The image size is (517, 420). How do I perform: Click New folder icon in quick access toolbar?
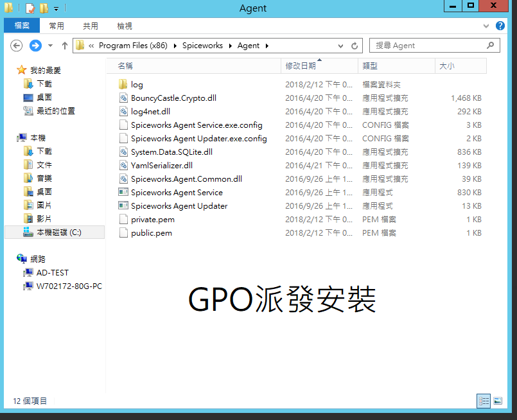(44, 8)
